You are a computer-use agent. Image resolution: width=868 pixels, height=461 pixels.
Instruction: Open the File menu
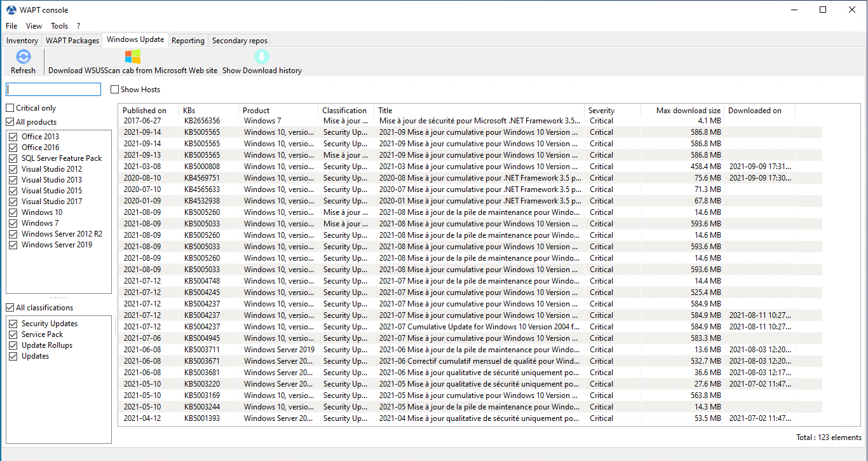pos(11,26)
